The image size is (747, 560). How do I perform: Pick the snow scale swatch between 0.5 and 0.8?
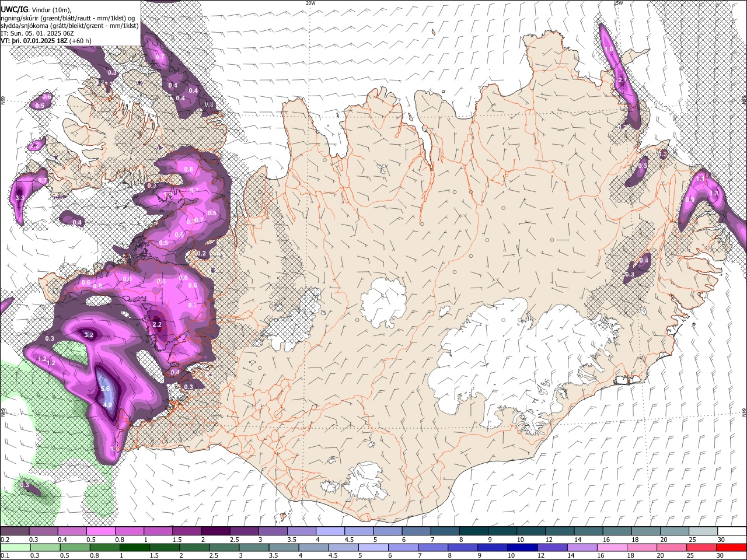(100, 531)
